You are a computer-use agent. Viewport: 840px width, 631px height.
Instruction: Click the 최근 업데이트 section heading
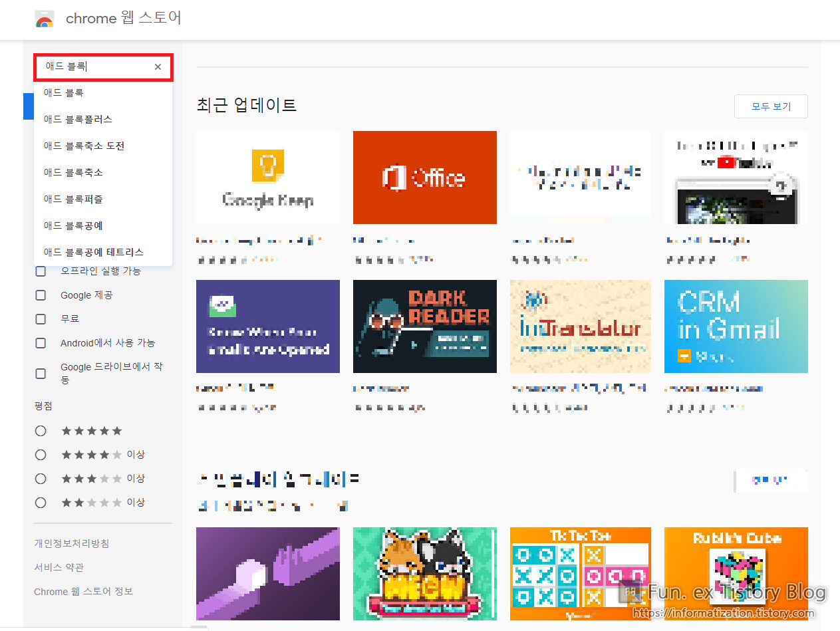247,105
